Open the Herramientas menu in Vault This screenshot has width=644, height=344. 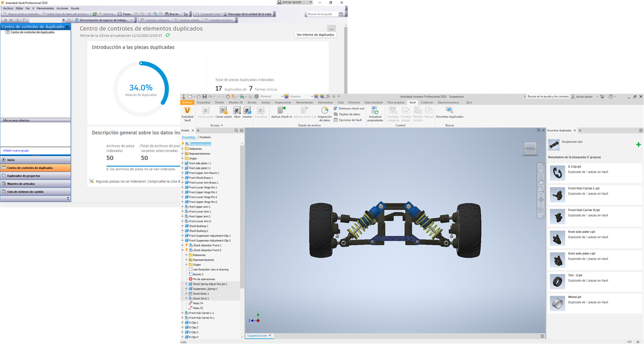(x=45, y=8)
